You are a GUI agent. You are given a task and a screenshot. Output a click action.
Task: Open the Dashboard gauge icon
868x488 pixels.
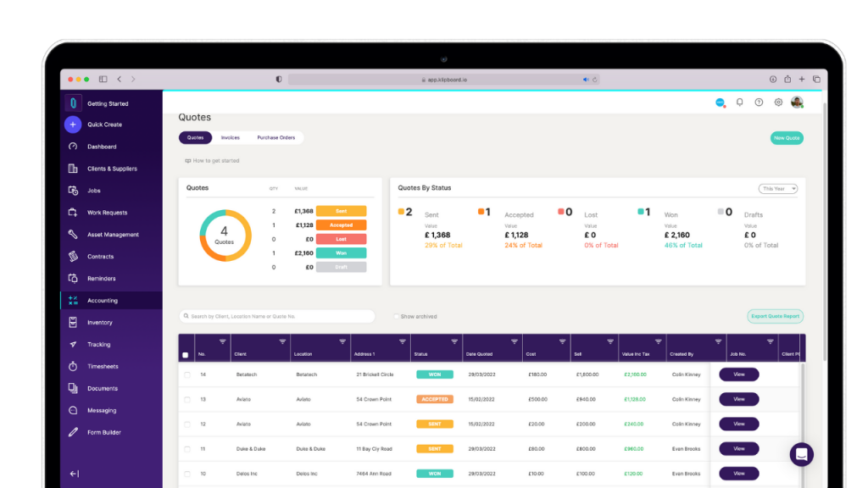(73, 147)
